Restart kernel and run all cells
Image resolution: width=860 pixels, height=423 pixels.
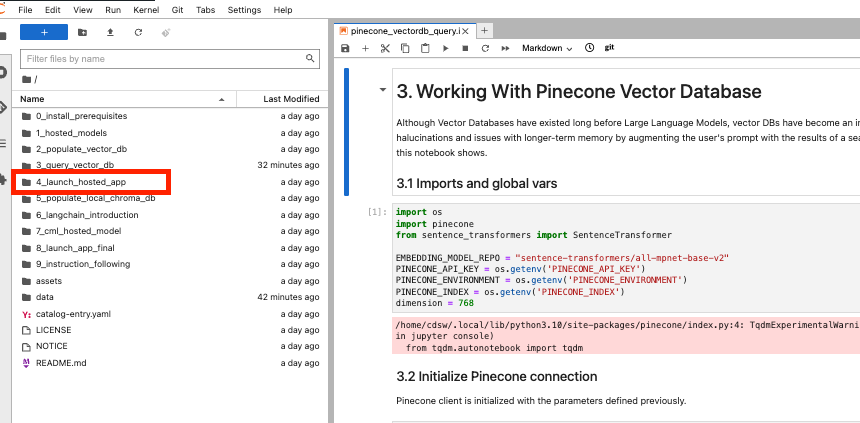click(x=505, y=48)
